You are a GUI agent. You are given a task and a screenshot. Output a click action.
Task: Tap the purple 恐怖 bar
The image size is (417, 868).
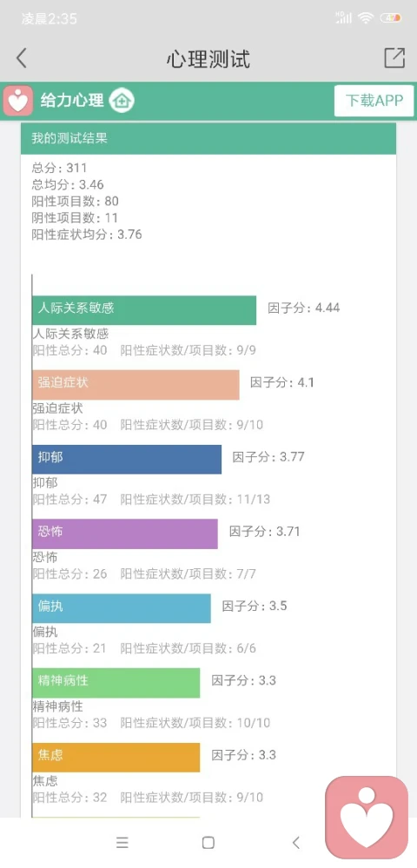click(x=124, y=533)
